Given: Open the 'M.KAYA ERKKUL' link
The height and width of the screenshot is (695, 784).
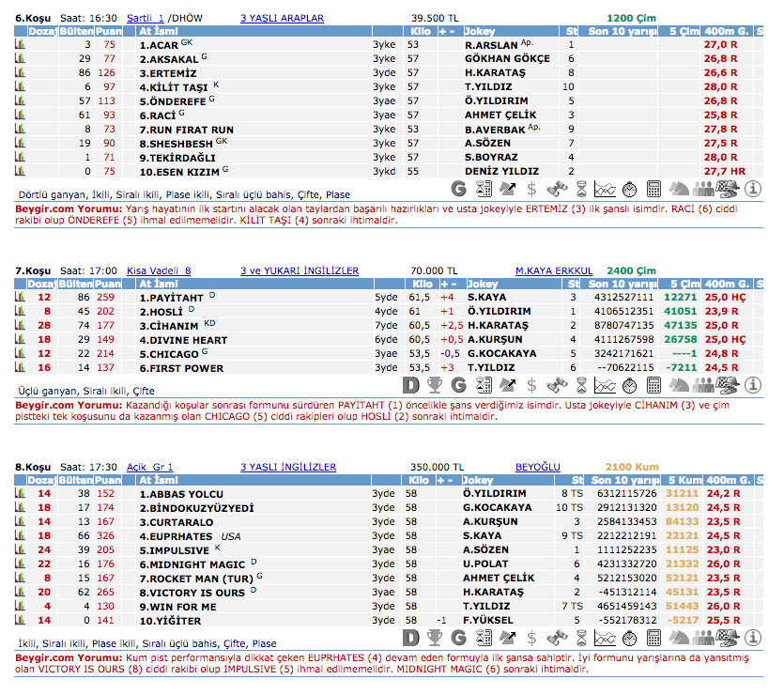Looking at the screenshot, I should (553, 270).
